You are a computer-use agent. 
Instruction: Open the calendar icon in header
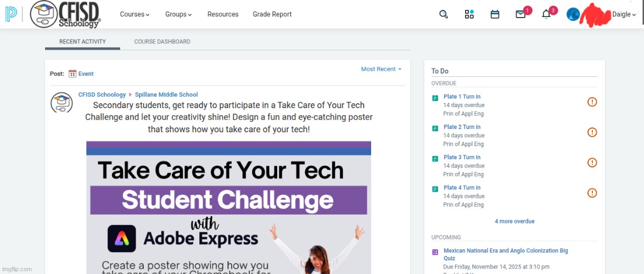coord(495,14)
